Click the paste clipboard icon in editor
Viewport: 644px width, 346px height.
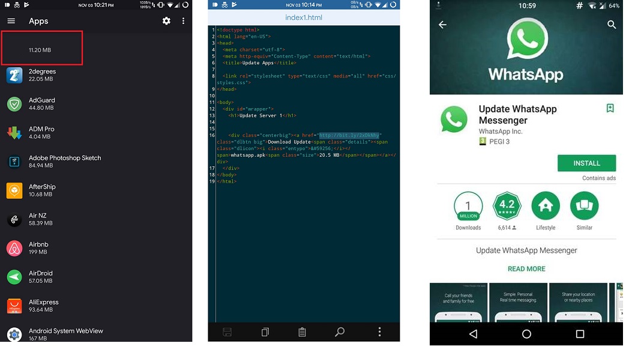point(302,332)
